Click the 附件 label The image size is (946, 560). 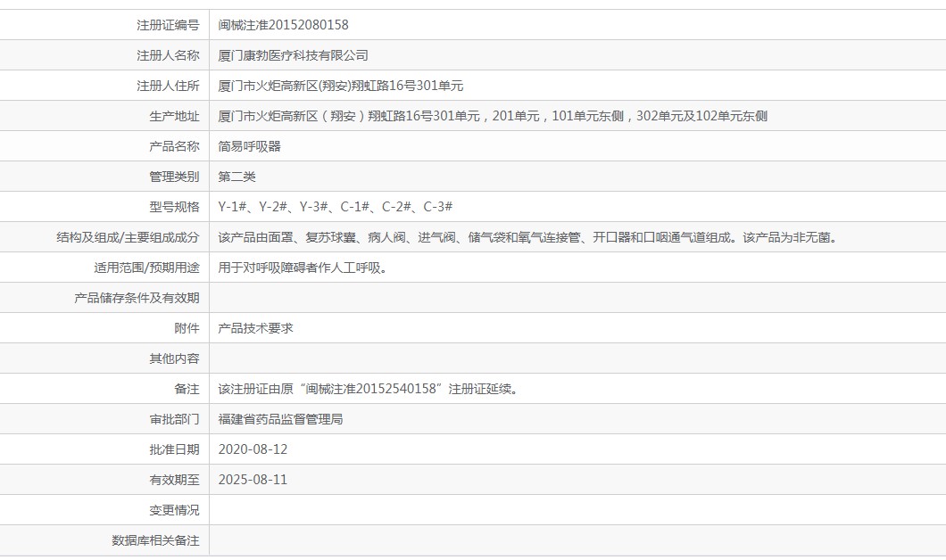click(x=187, y=328)
